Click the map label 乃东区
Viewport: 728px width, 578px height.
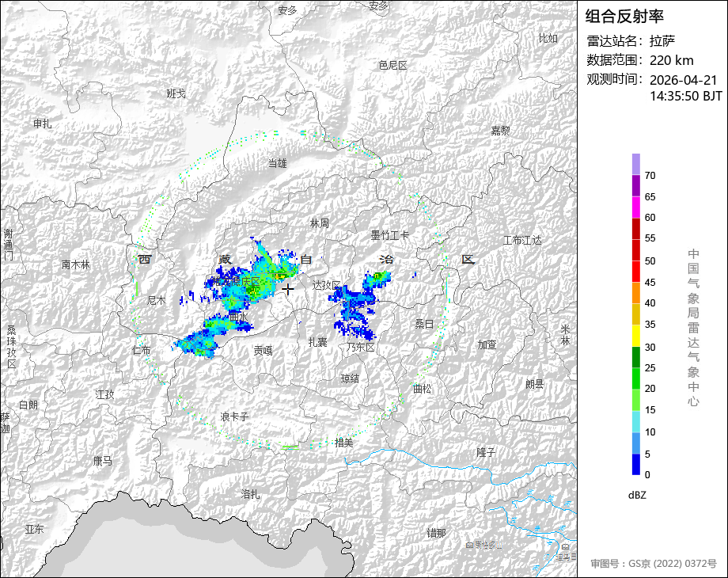(x=360, y=347)
